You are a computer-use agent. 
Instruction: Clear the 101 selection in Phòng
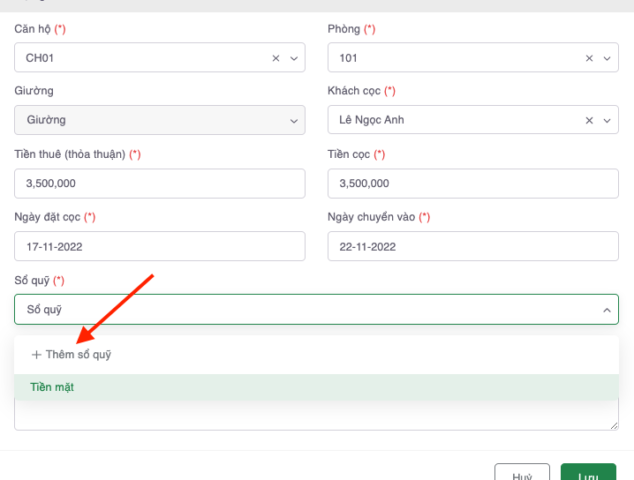[589, 58]
